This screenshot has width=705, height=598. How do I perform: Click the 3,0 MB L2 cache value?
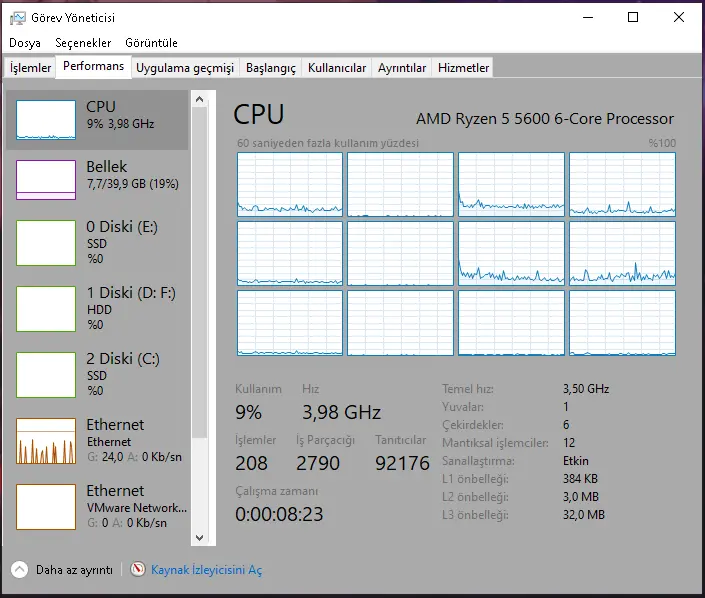click(581, 497)
